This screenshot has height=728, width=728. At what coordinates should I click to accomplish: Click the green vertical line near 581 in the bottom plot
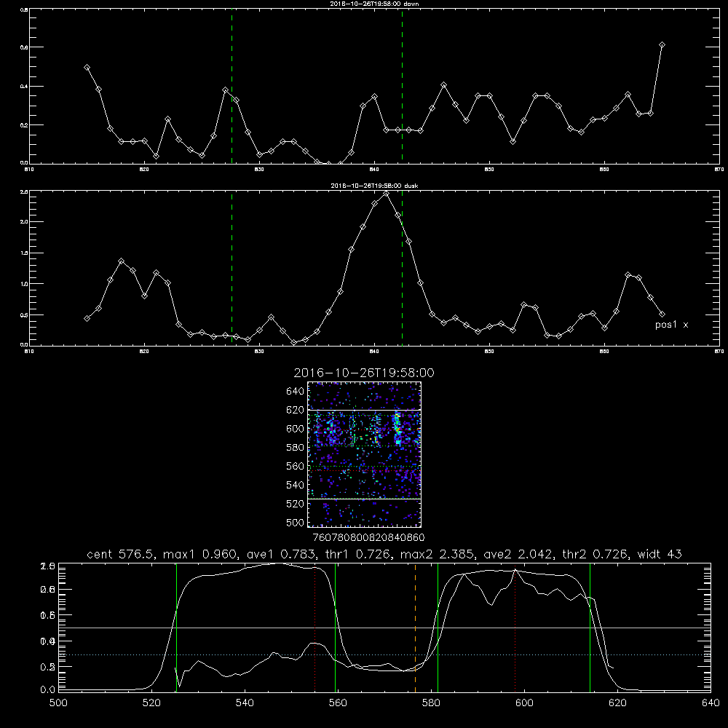point(438,628)
